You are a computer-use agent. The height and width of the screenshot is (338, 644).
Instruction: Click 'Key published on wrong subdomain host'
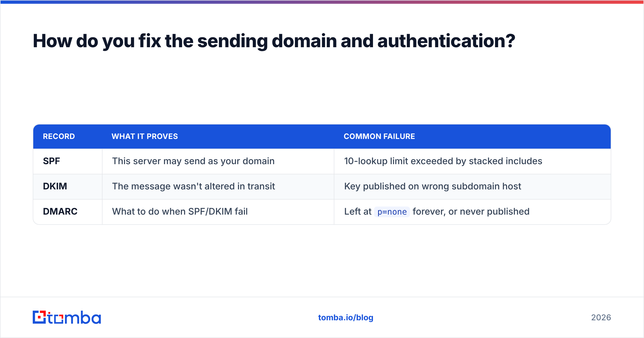(433, 186)
